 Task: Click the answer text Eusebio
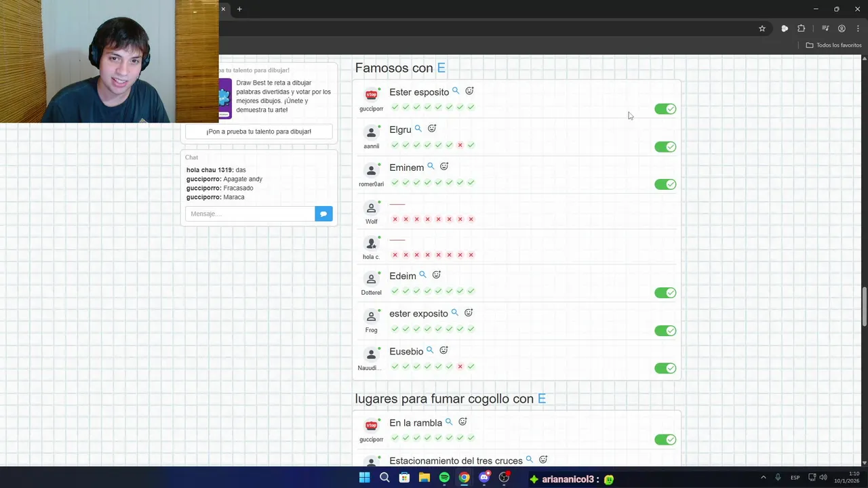[x=406, y=352]
